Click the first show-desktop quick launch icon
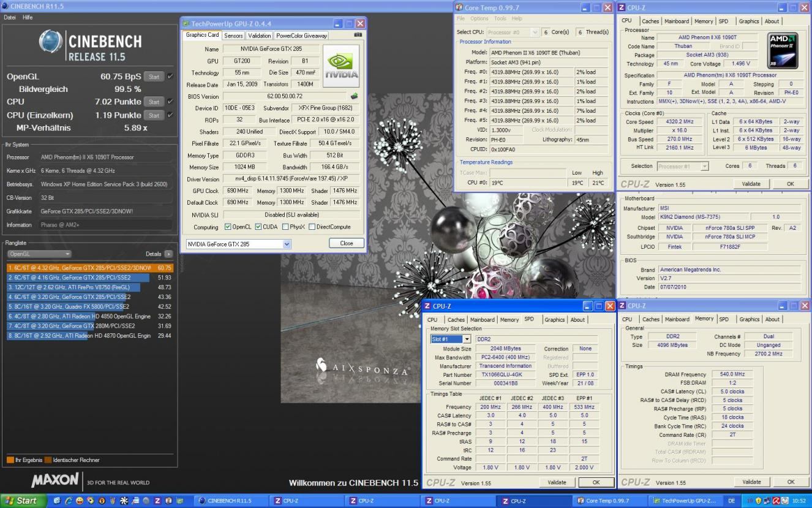The width and height of the screenshot is (812, 508). coord(56,501)
